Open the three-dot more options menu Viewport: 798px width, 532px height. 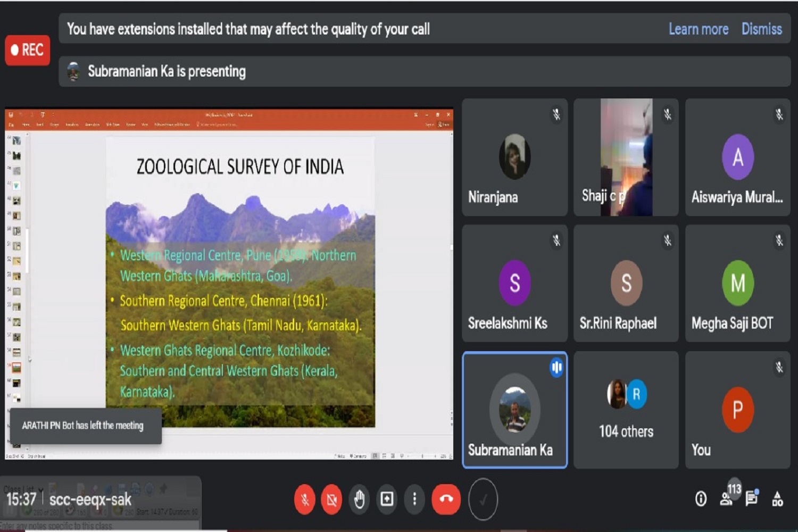pos(414,499)
